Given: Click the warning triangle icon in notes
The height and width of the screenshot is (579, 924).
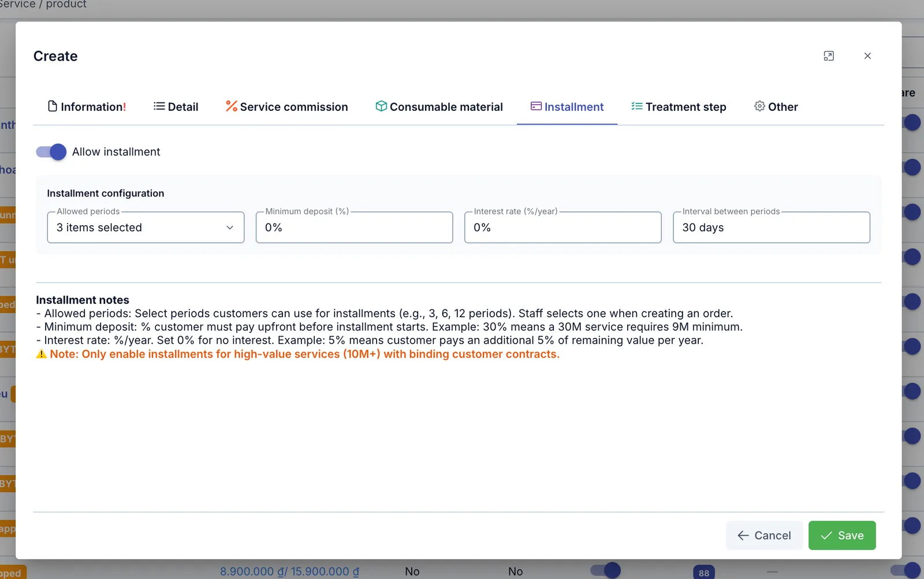Looking at the screenshot, I should tap(42, 354).
